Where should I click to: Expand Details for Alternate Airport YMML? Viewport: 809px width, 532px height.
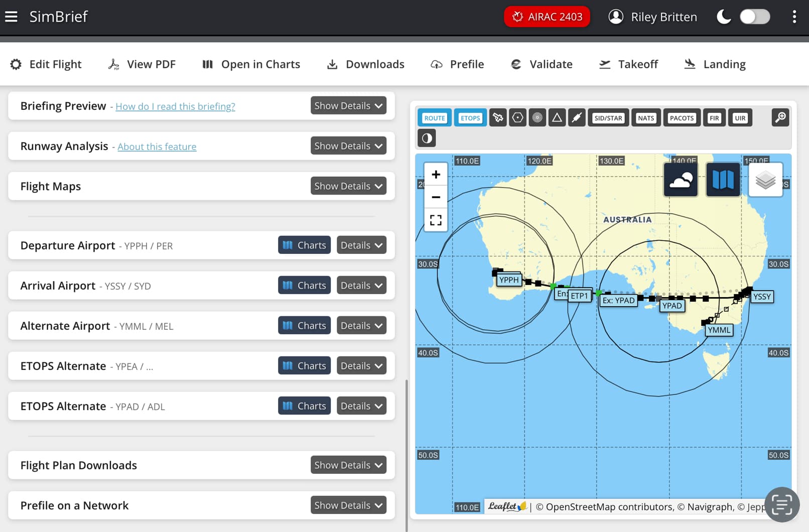pyautogui.click(x=361, y=325)
